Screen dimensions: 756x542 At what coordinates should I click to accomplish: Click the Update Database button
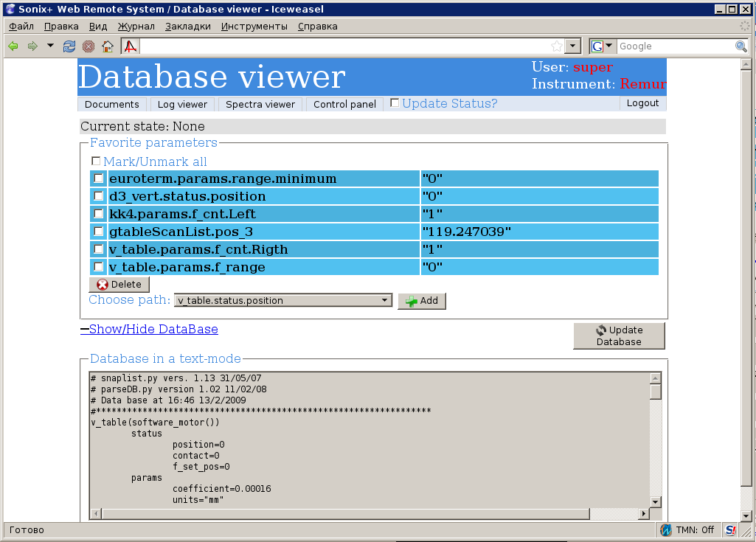[619, 336]
